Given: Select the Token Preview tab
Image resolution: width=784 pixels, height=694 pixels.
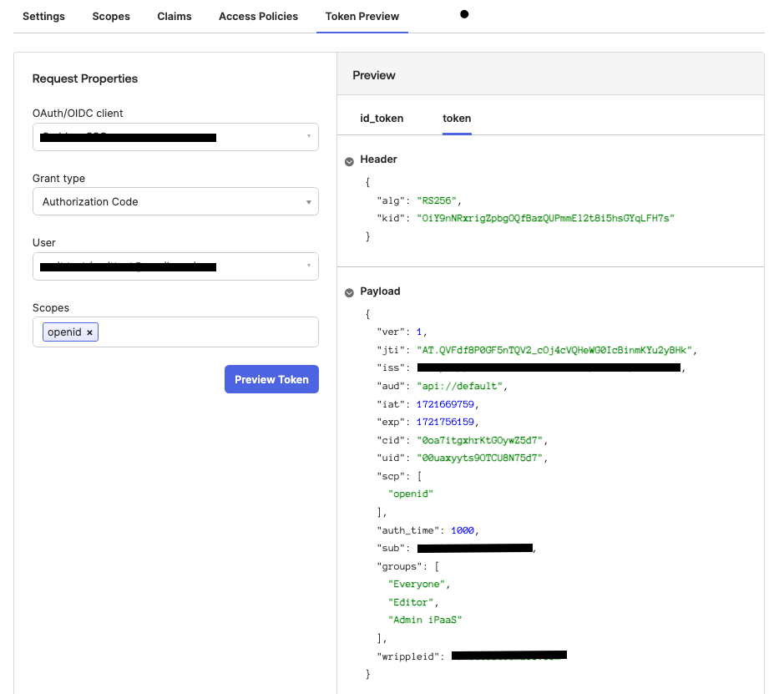Looking at the screenshot, I should pos(362,17).
